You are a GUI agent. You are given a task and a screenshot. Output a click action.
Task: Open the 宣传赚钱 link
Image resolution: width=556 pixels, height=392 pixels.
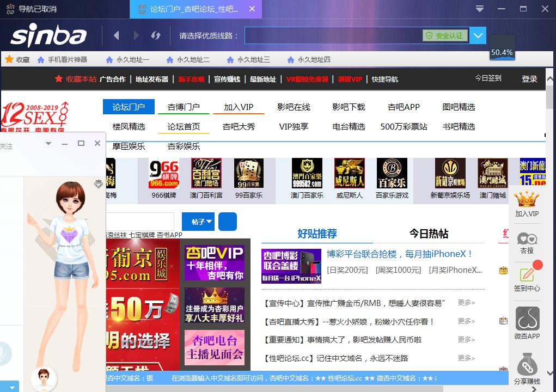(227, 79)
